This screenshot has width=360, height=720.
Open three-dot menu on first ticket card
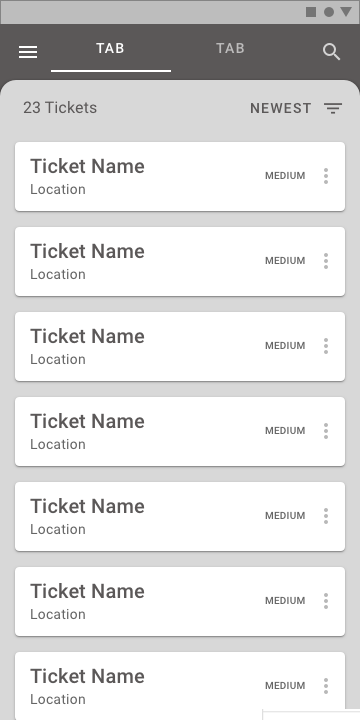point(326,176)
